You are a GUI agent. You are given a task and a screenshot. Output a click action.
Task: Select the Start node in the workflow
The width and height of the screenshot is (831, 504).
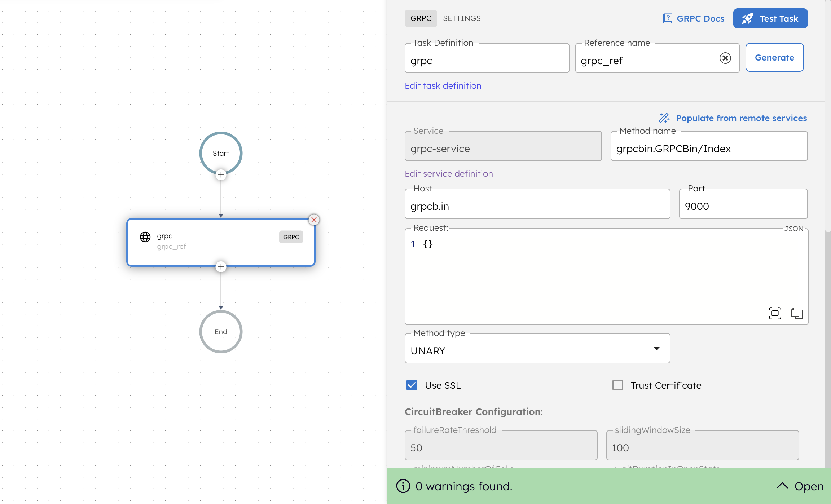tap(221, 153)
